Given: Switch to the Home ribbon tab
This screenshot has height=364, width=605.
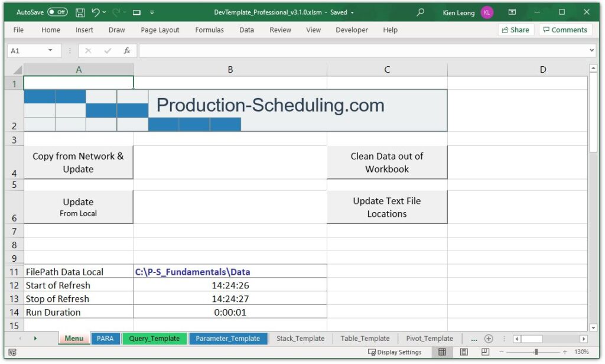Looking at the screenshot, I should 51,30.
